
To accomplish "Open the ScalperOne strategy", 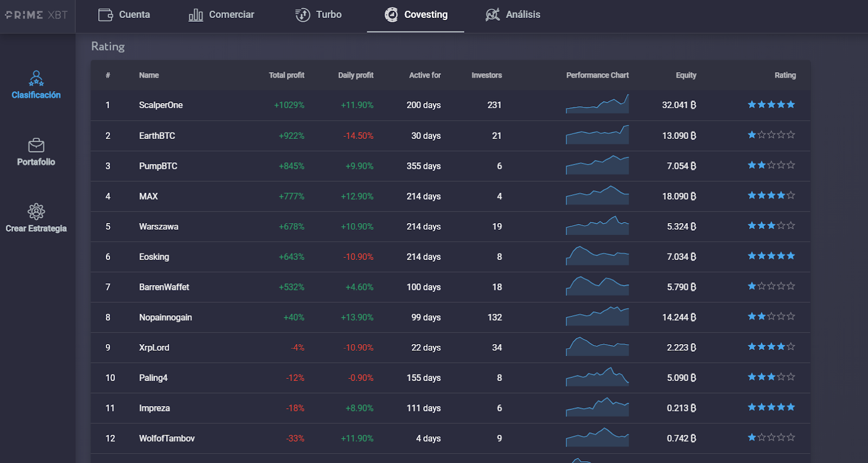I will click(x=161, y=105).
